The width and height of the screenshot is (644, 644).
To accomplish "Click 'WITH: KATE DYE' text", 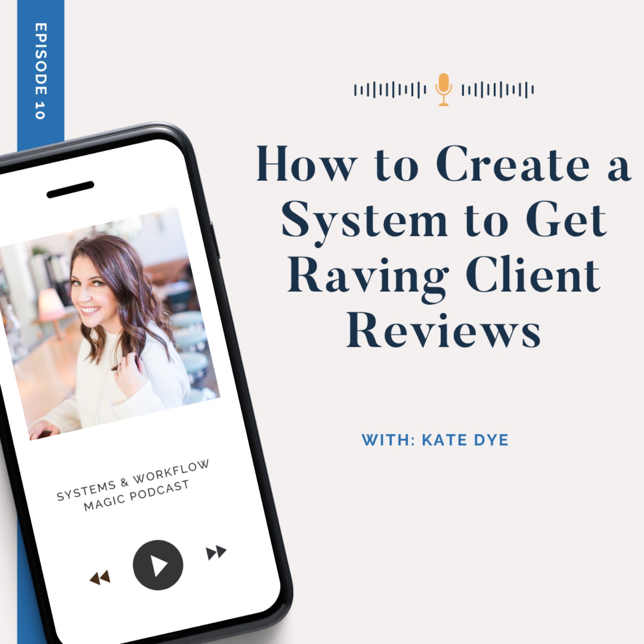I will (x=435, y=440).
